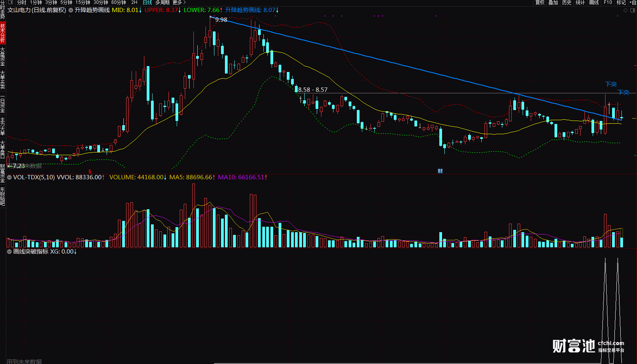637x364 pixels.
Task: Open the 多周期 multi-period view
Action: coord(162,2)
